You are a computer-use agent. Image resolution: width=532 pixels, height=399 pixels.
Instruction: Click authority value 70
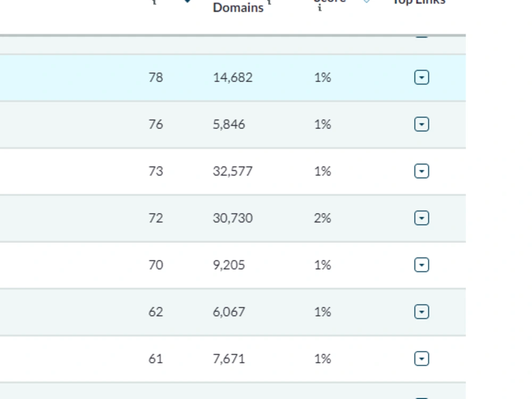(x=156, y=265)
